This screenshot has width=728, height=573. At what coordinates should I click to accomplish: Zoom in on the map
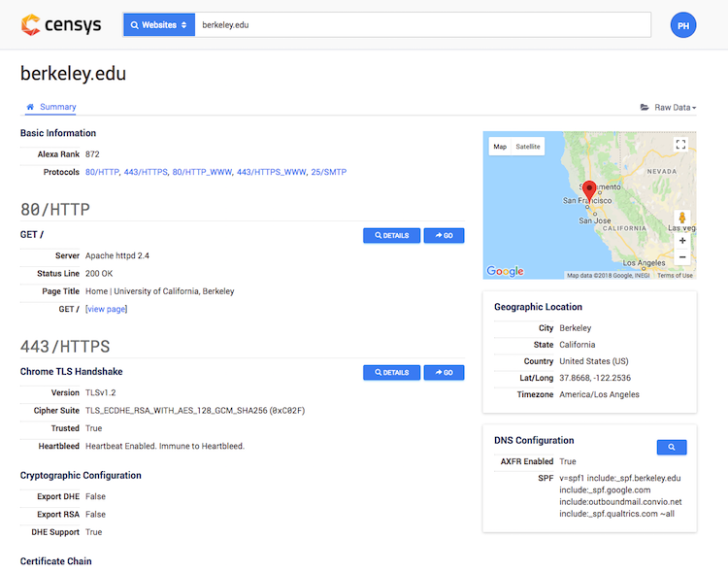point(682,241)
